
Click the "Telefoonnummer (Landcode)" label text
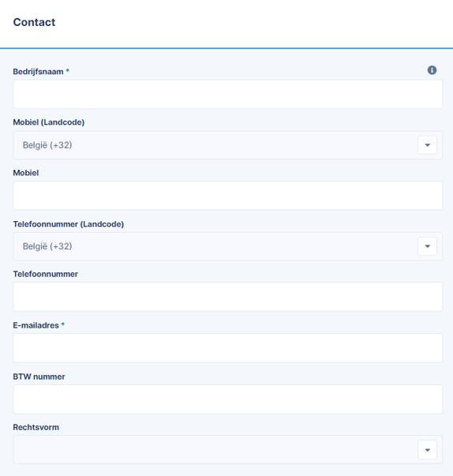pyautogui.click(x=69, y=224)
